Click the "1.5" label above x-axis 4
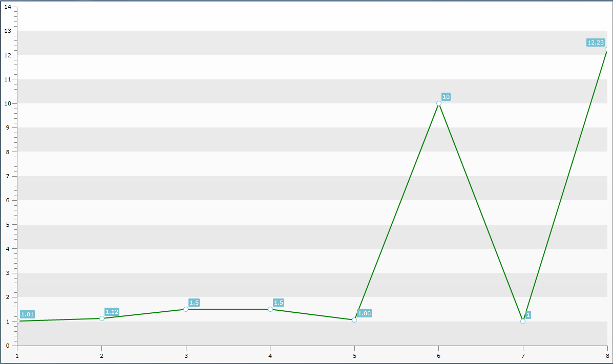This screenshot has height=364, width=613. tap(279, 303)
